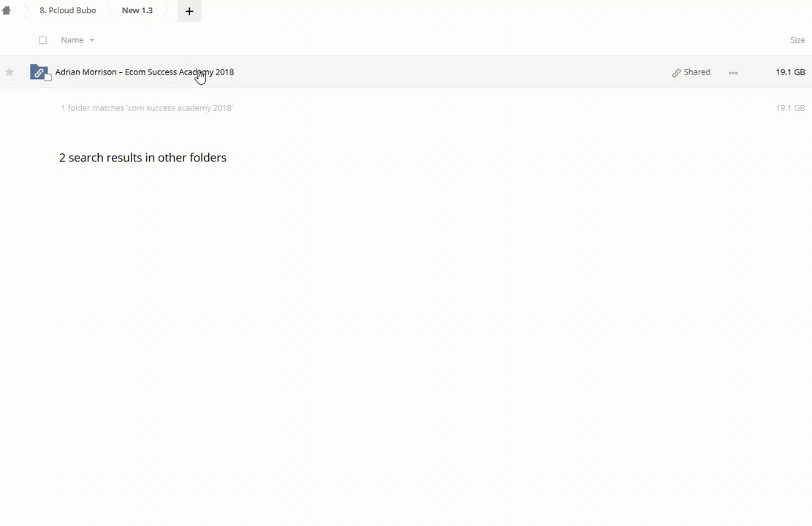This screenshot has height=526, width=812.
Task: Open the three-dot more options menu
Action: (x=733, y=72)
